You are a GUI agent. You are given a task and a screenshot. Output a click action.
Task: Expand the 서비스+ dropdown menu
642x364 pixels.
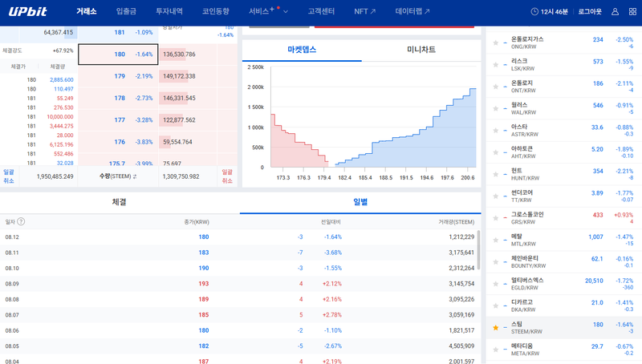pyautogui.click(x=268, y=11)
